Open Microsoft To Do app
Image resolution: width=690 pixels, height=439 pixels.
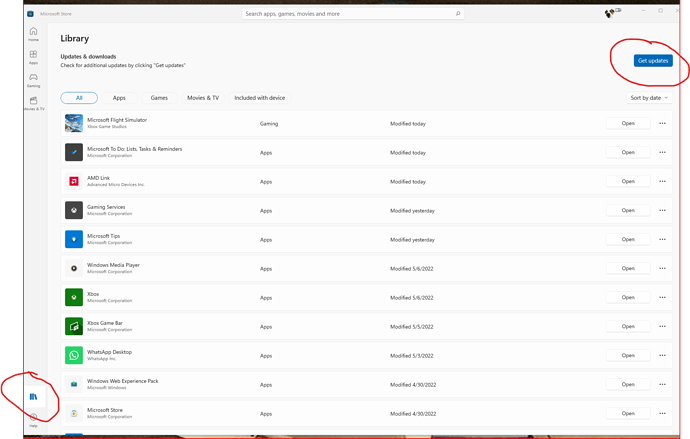point(628,153)
